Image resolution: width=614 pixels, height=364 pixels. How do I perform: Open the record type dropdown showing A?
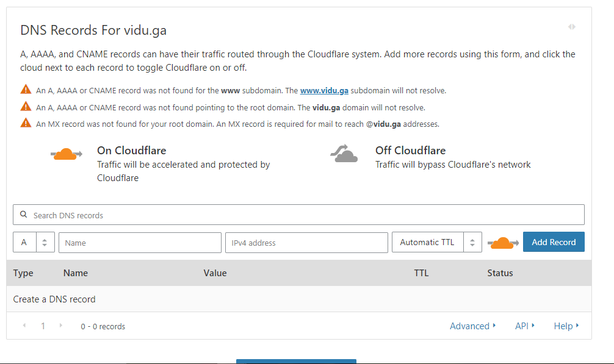(34, 243)
